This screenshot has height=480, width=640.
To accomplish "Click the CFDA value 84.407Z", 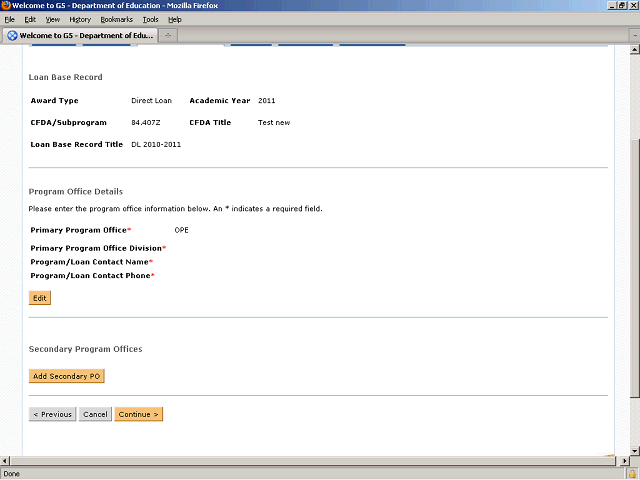I will tap(146, 122).
